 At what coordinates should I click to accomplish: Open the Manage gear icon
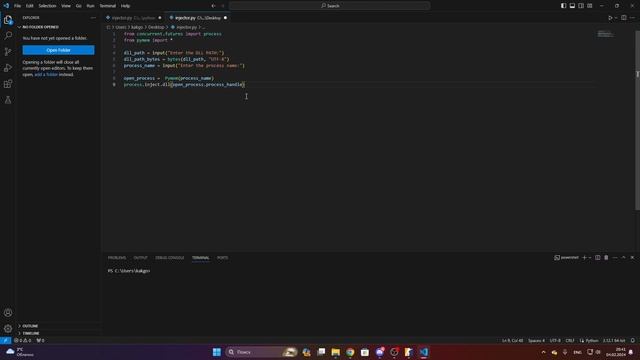[x=8, y=329]
